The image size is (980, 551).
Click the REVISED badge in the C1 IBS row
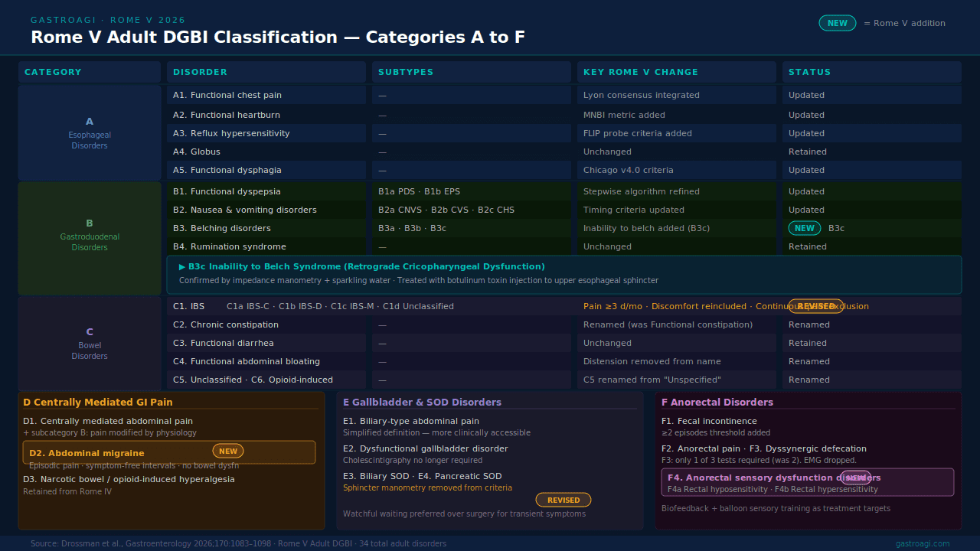(816, 306)
